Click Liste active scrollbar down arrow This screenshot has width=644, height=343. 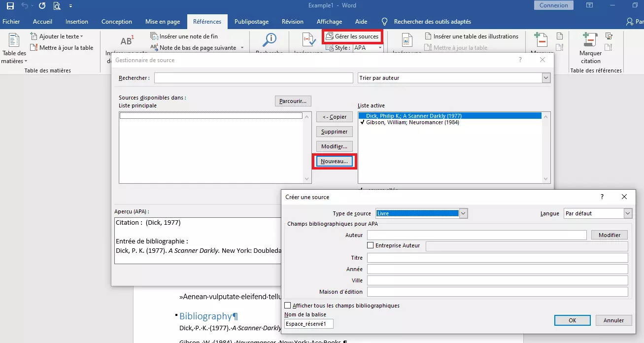(546, 179)
